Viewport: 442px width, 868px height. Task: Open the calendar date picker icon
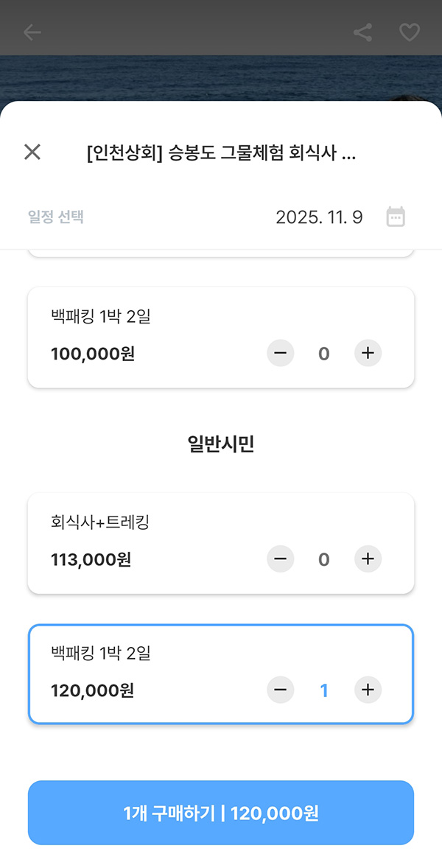pyautogui.click(x=396, y=217)
